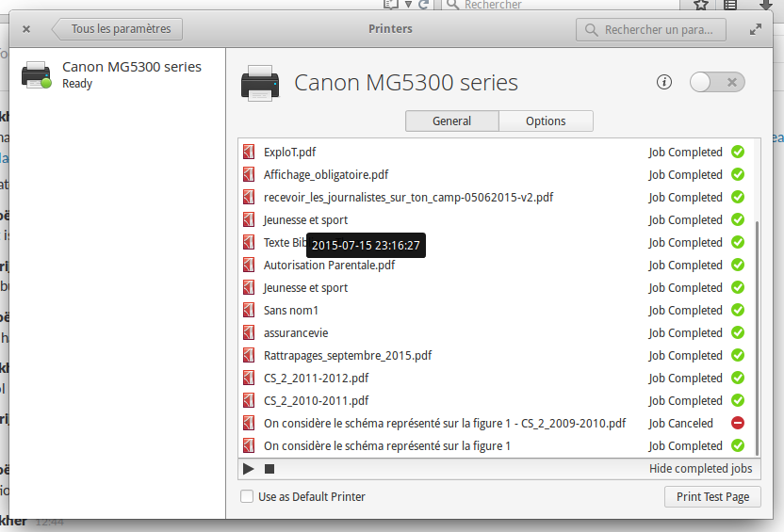The height and width of the screenshot is (532, 784).
Task: Click the PDF icon next to ExploT.pdf
Action: (249, 152)
